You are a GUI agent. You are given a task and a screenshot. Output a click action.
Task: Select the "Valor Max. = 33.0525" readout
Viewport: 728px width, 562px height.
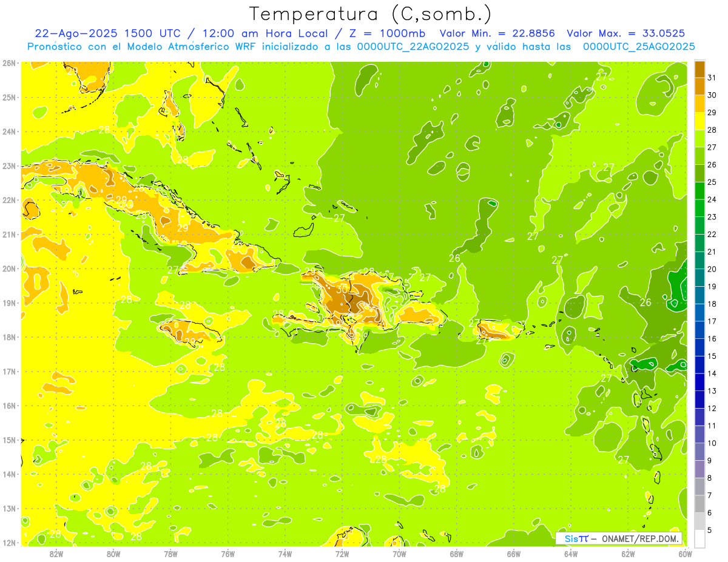627,33
